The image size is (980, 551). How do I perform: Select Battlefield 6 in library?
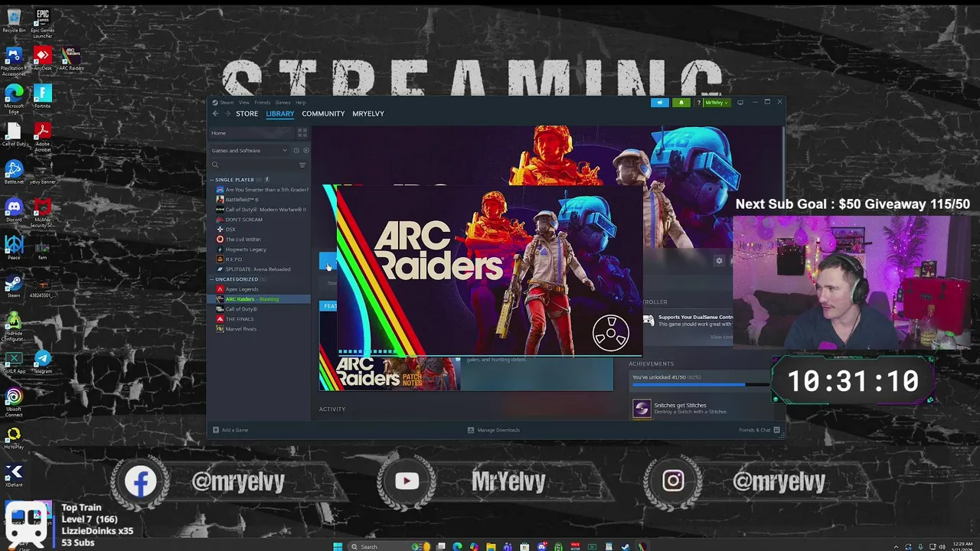[x=241, y=200]
